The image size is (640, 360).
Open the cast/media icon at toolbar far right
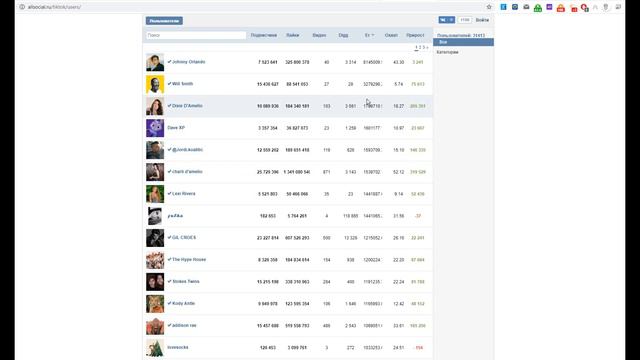(x=618, y=7)
